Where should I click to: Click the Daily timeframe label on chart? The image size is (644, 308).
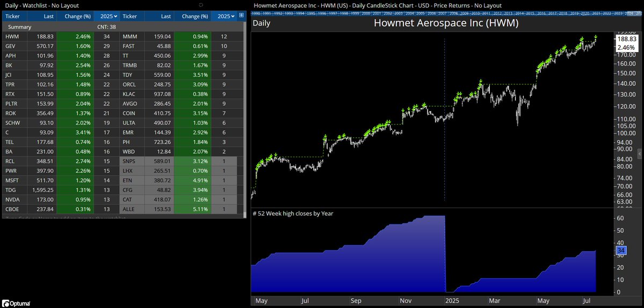261,23
